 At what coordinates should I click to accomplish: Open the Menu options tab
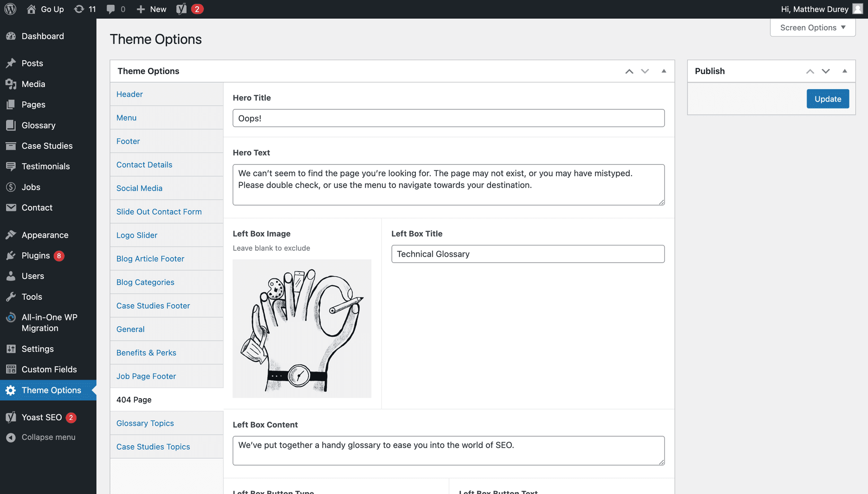click(167, 118)
